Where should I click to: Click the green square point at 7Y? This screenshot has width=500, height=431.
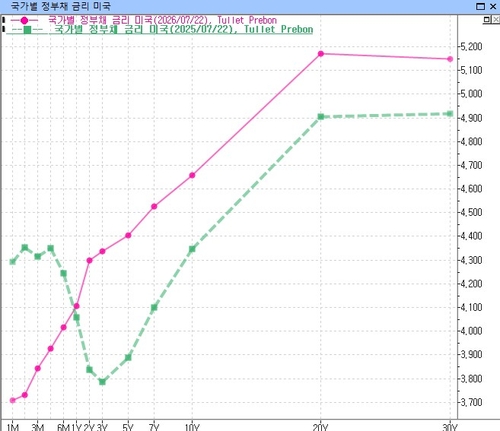(x=154, y=307)
